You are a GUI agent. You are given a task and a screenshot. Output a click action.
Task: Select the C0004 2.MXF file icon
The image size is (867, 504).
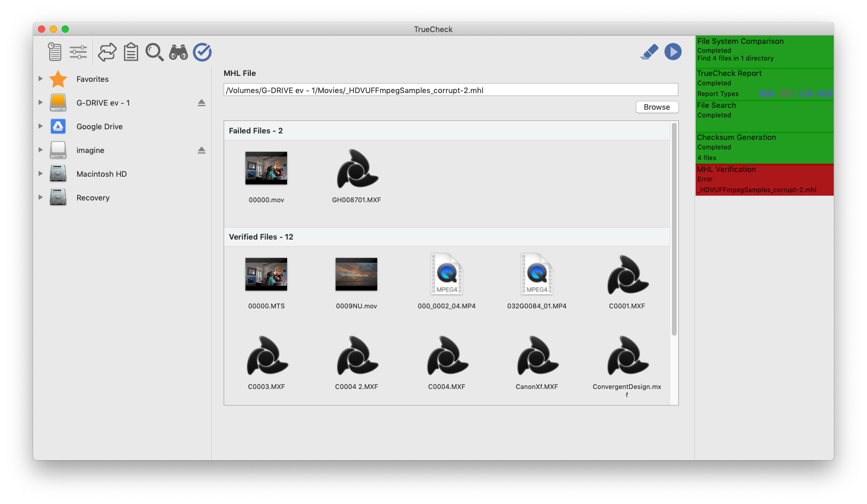(357, 356)
